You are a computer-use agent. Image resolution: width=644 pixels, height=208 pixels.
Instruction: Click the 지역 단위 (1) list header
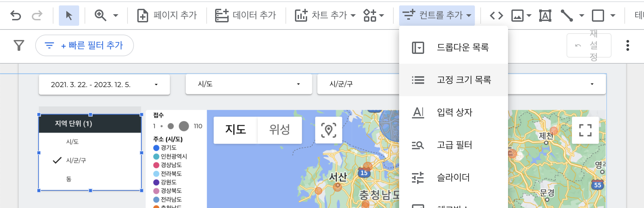pyautogui.click(x=90, y=124)
